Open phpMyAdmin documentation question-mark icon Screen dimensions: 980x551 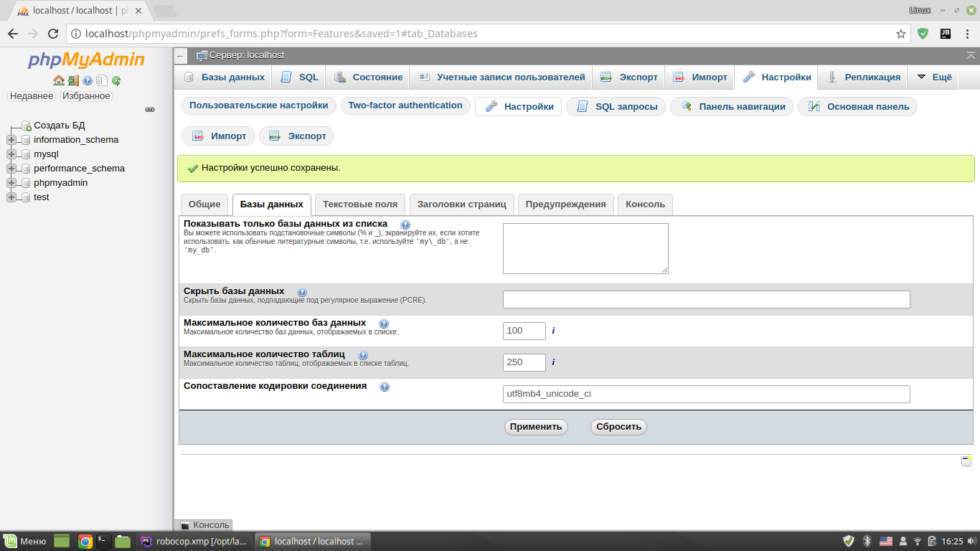coord(88,80)
